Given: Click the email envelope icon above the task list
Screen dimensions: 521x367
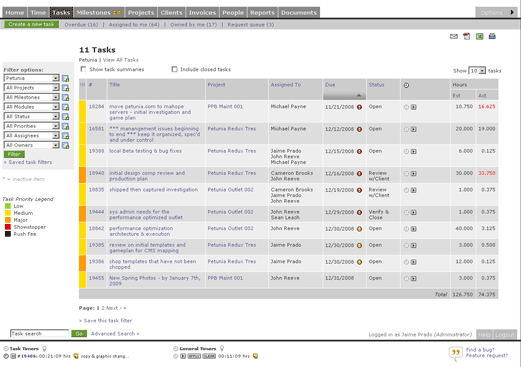Looking at the screenshot, I should (x=454, y=36).
